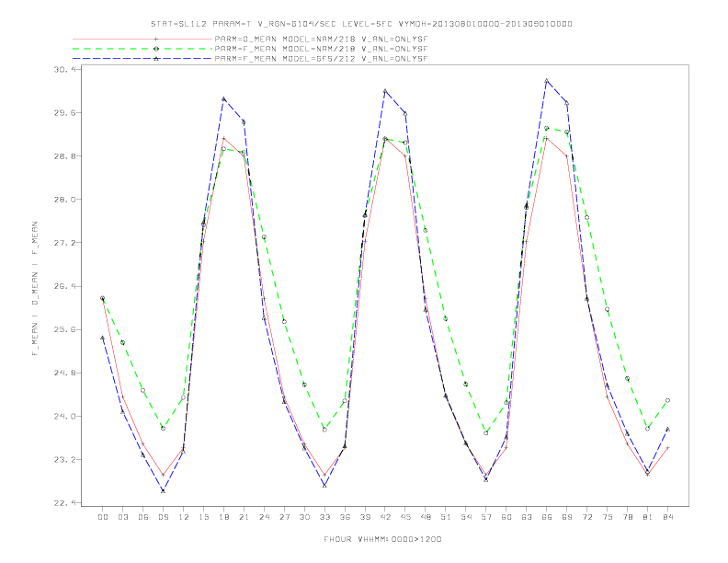Click the x-axis tick label 15

coord(203,517)
